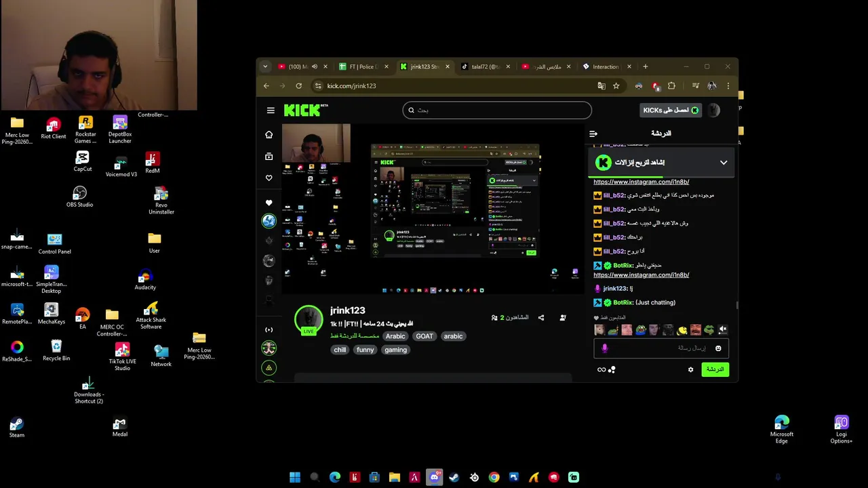Select the Arabic tag with capital A
The image size is (868, 488).
[x=395, y=336]
